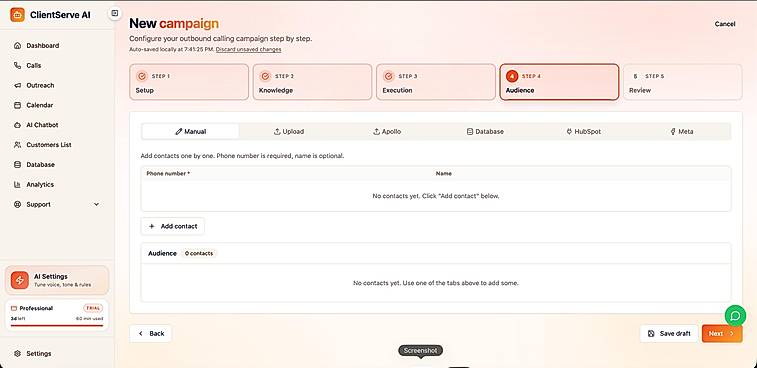Click the Step 2 checkmark icon
This screenshot has height=368, width=757.
(x=265, y=76)
